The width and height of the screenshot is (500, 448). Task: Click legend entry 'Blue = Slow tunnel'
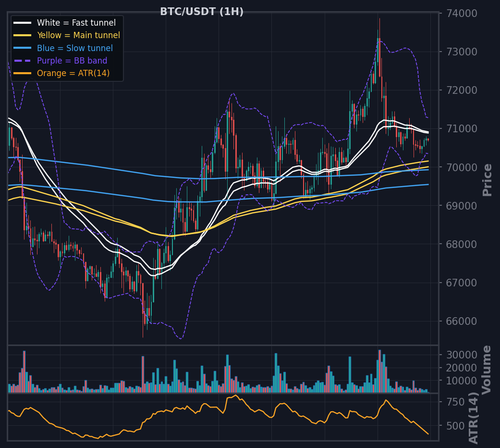click(75, 48)
